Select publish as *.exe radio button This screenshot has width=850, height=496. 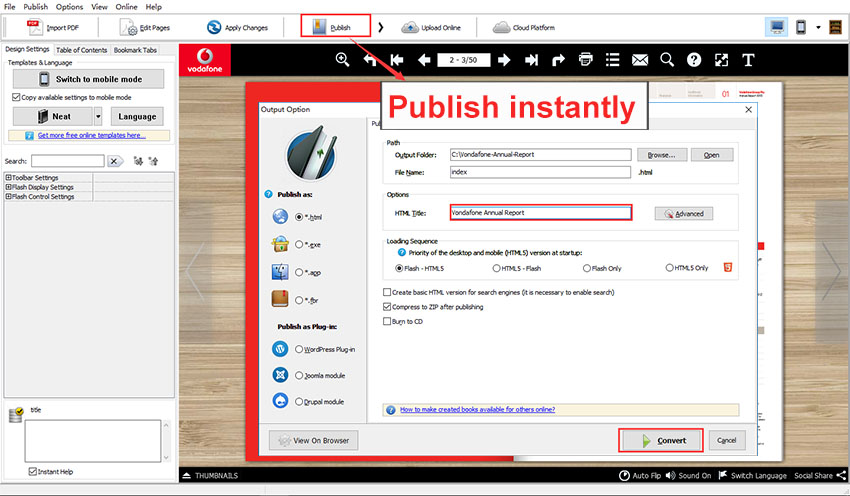point(299,244)
